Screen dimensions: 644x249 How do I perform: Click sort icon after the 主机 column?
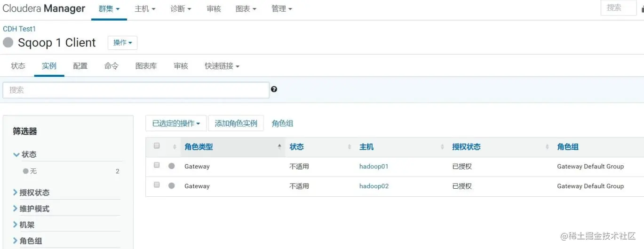(442, 147)
